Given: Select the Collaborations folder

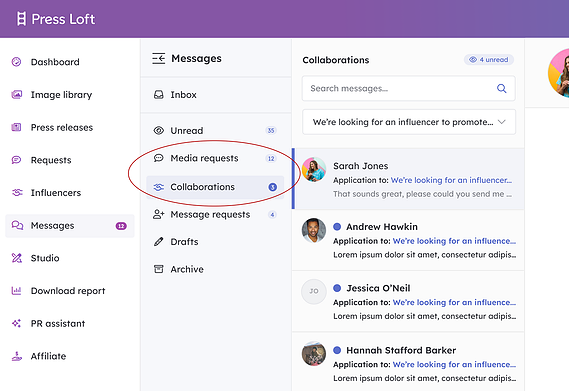Looking at the screenshot, I should 215,187.
